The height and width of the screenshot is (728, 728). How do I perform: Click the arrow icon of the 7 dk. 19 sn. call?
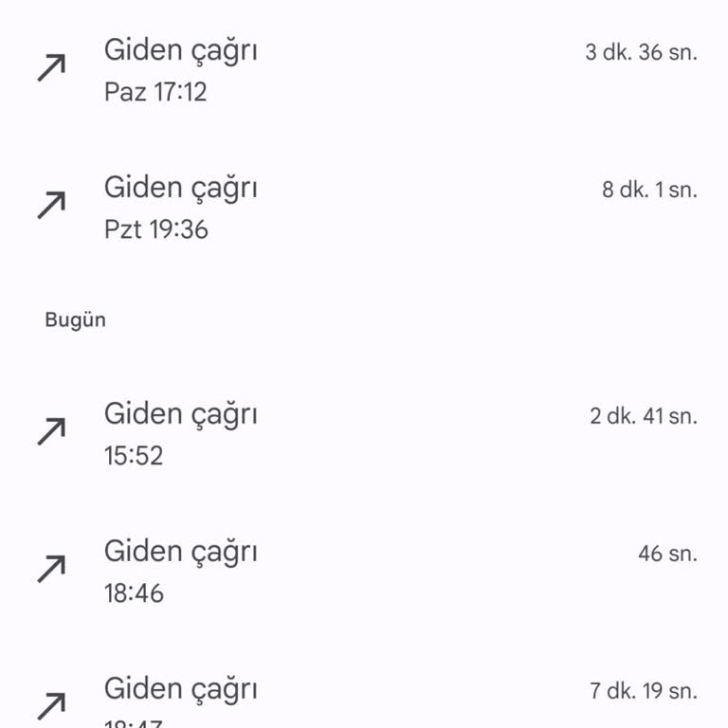click(51, 705)
